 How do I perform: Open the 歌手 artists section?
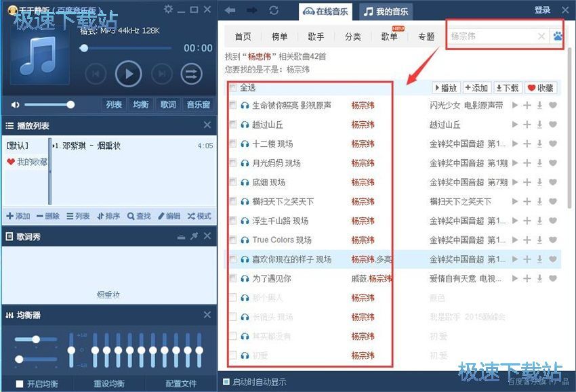point(316,37)
